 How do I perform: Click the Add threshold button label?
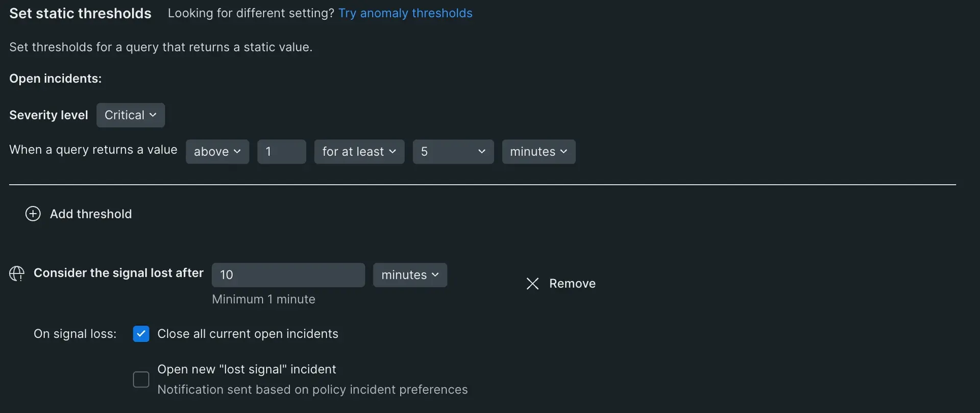coord(91,214)
